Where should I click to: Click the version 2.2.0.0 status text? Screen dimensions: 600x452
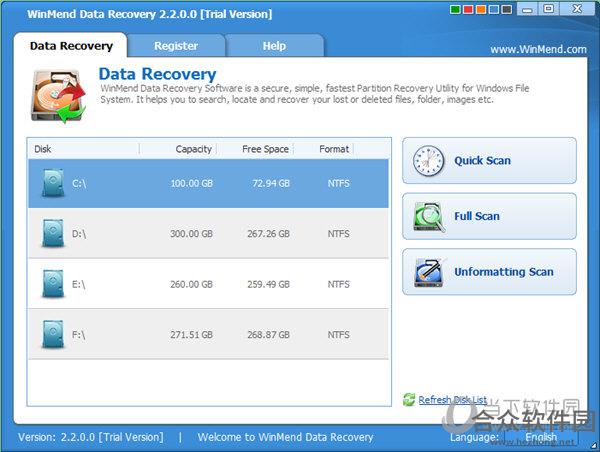91,437
